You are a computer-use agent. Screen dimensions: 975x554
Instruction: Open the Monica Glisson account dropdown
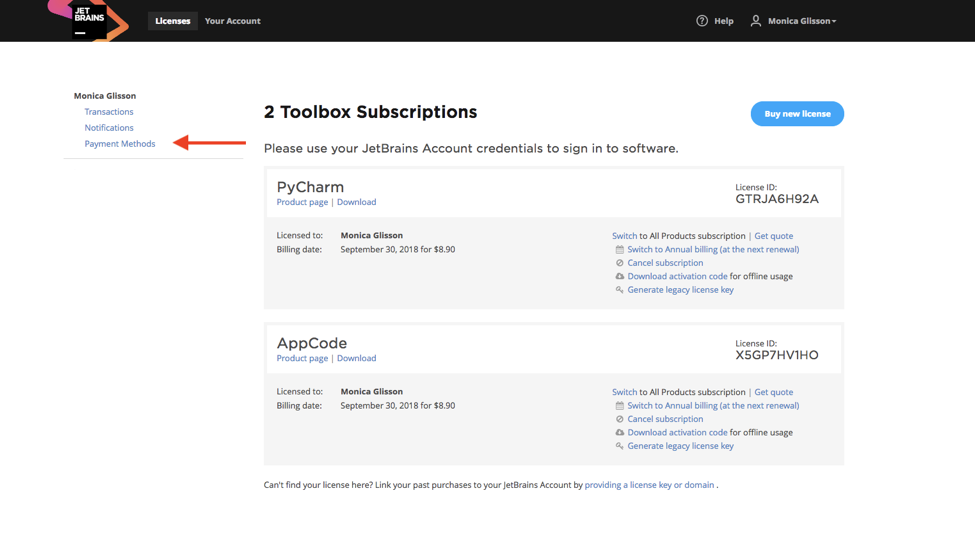click(x=801, y=21)
